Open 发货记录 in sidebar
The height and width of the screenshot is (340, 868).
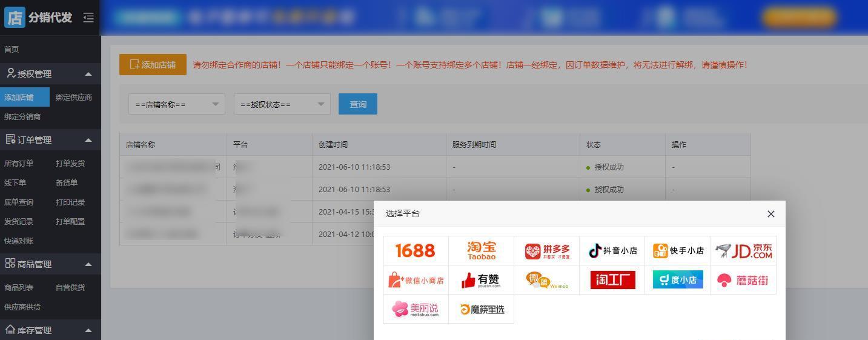[19, 221]
